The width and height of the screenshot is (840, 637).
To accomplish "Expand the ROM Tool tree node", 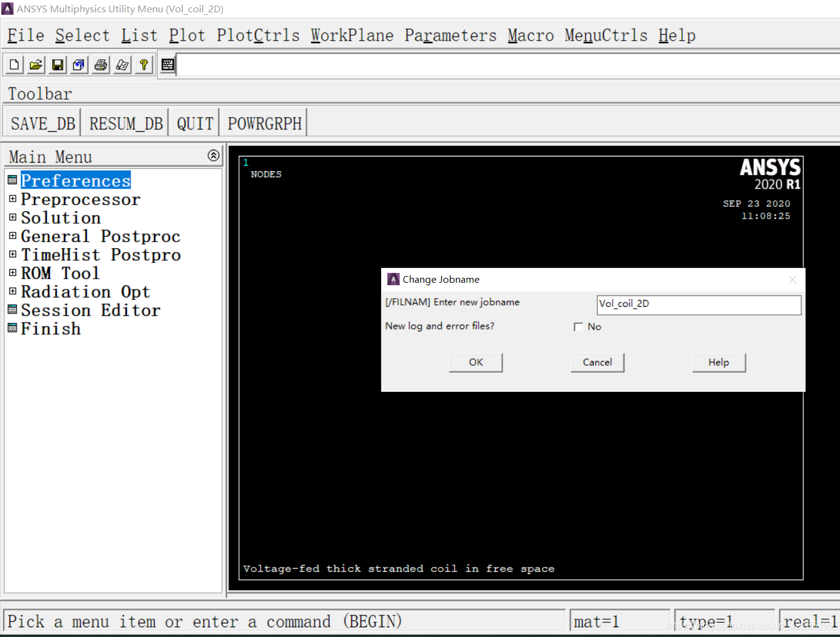I will [x=12, y=273].
